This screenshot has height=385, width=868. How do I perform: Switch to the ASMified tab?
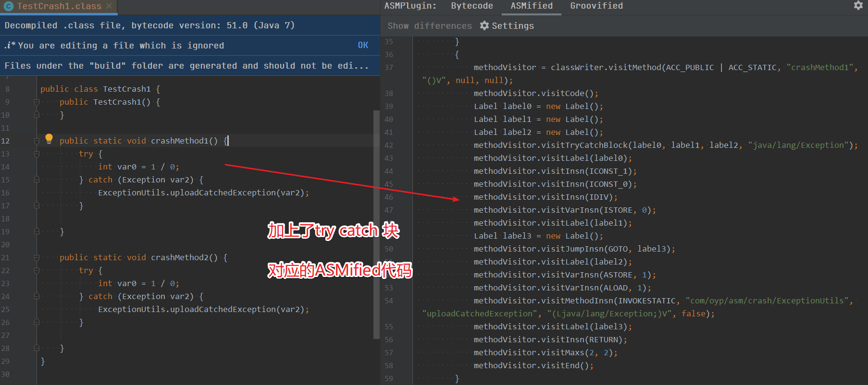(x=532, y=6)
